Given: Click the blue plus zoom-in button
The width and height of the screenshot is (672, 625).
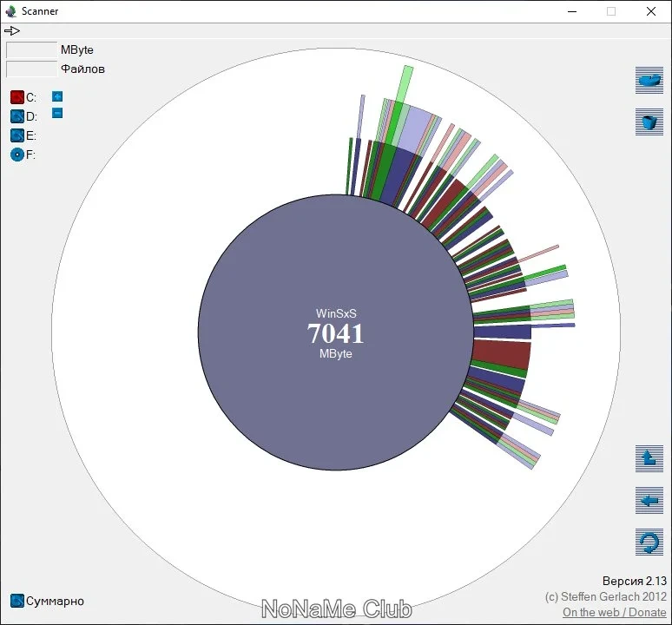Looking at the screenshot, I should (x=57, y=96).
